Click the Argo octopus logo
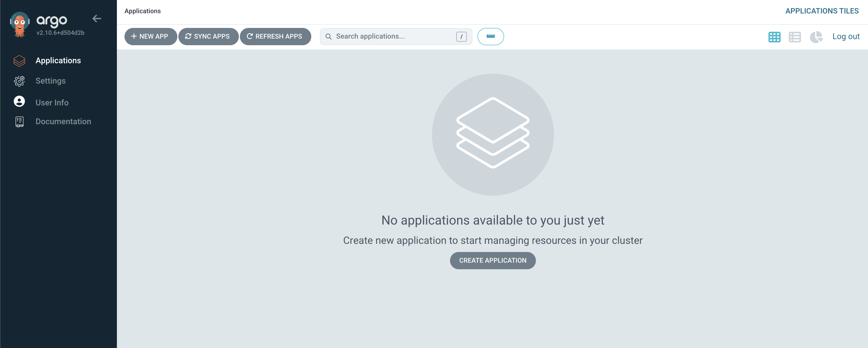This screenshot has width=868, height=348. point(20,24)
